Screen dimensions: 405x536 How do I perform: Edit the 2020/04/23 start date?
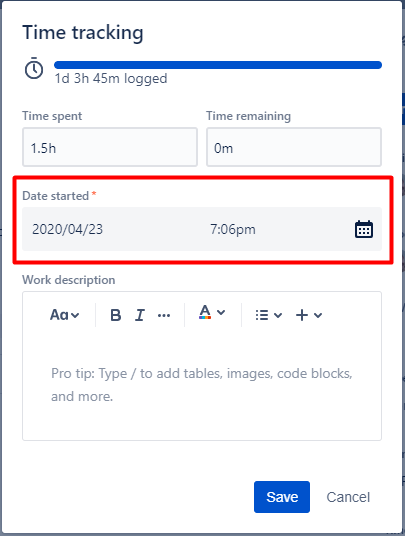pos(67,229)
